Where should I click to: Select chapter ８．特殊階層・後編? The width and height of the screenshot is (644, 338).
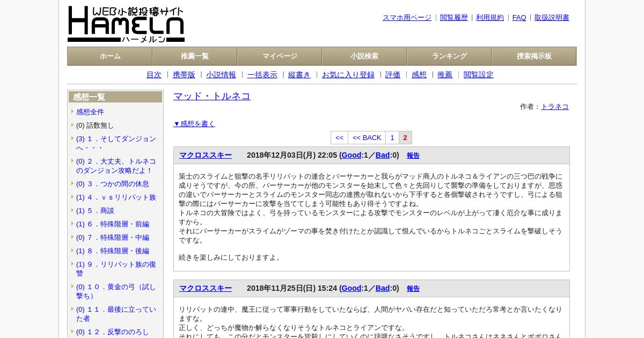[x=113, y=251]
